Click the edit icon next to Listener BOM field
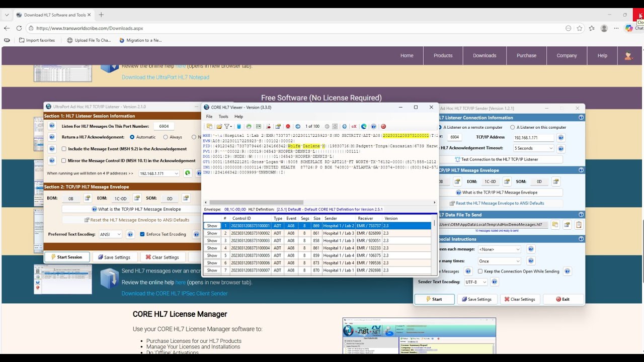This screenshot has height=362, width=644. coord(87,199)
